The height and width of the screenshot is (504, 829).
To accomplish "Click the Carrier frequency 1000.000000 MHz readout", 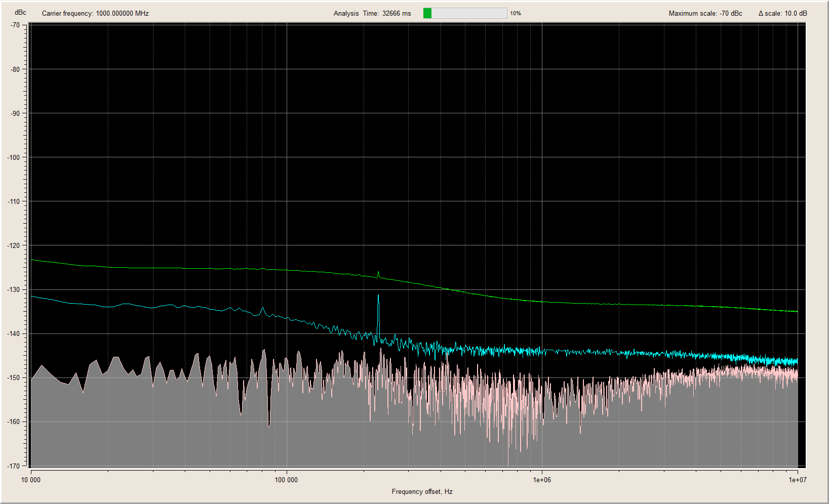I will pyautogui.click(x=95, y=13).
